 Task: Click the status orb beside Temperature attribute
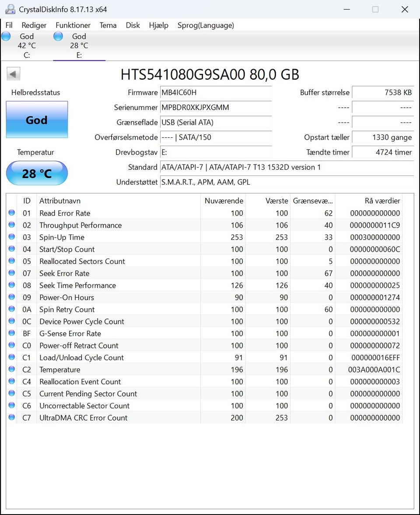click(x=11, y=370)
